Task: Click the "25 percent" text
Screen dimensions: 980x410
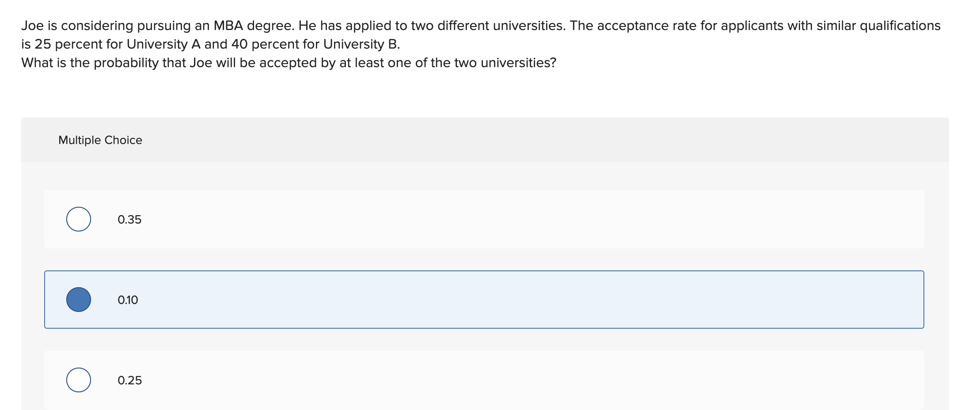Action: click(x=66, y=44)
